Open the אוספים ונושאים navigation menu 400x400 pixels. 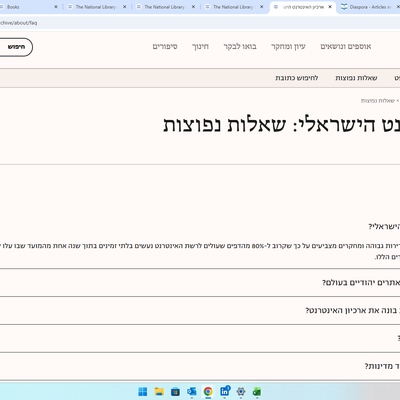[x=346, y=47]
